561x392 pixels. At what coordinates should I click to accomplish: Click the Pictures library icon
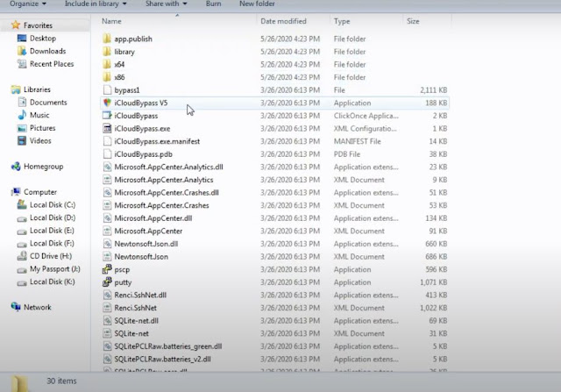point(22,128)
